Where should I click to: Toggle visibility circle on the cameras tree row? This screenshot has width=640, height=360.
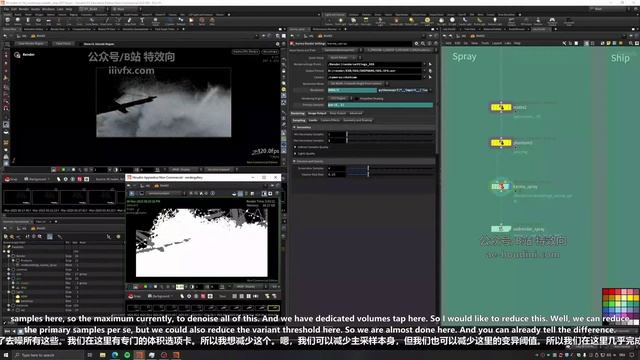click(13, 269)
